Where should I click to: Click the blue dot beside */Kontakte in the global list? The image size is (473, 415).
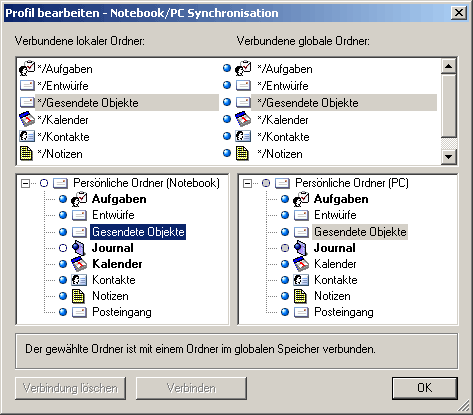click(227, 136)
